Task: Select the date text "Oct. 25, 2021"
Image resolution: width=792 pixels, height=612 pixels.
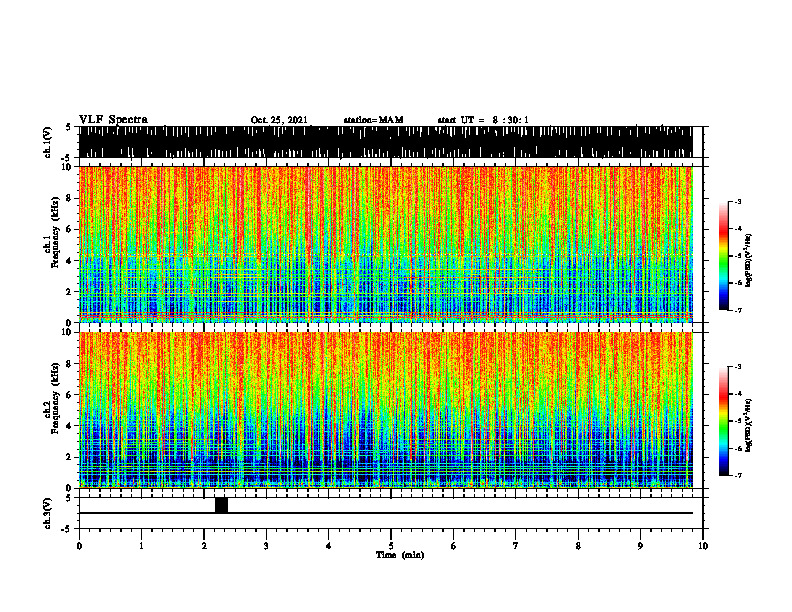Action: [279, 120]
